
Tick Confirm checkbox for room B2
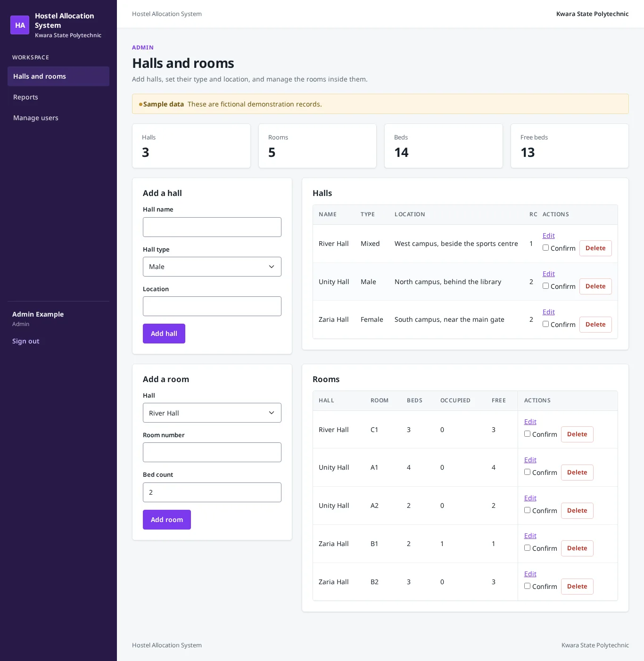pyautogui.click(x=527, y=586)
